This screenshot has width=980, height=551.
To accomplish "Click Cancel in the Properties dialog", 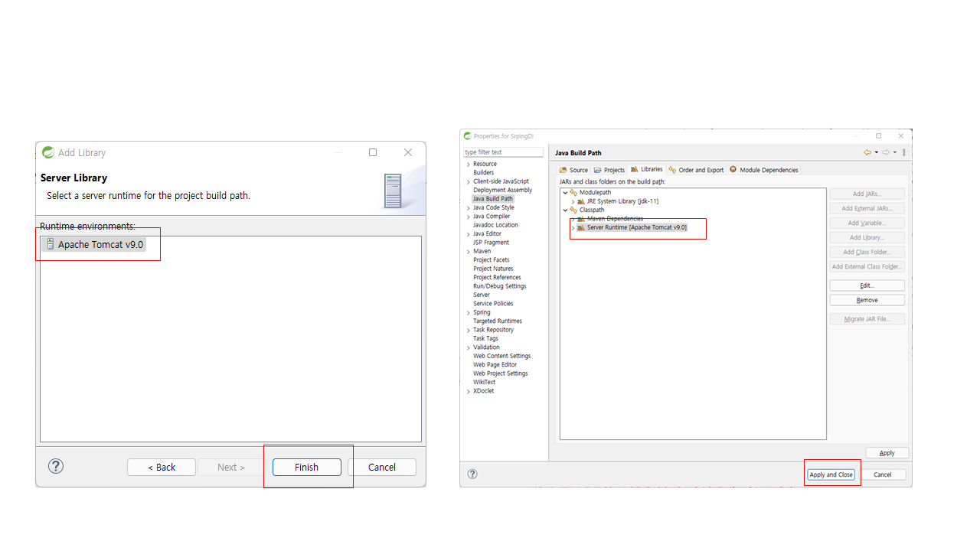I will coord(883,474).
